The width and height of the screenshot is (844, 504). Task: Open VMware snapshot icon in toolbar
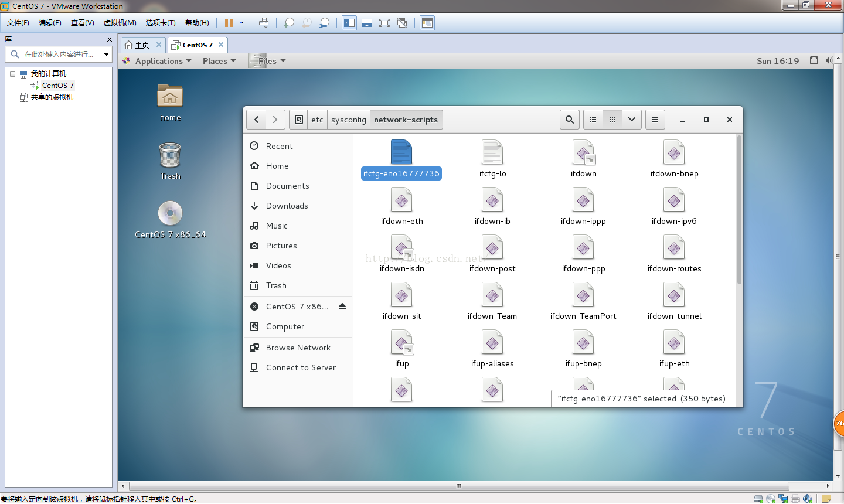click(289, 23)
